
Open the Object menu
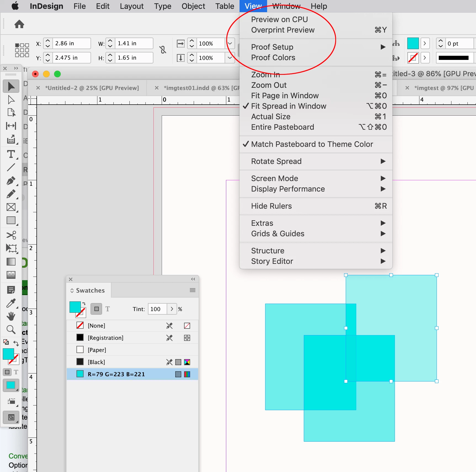(x=193, y=6)
